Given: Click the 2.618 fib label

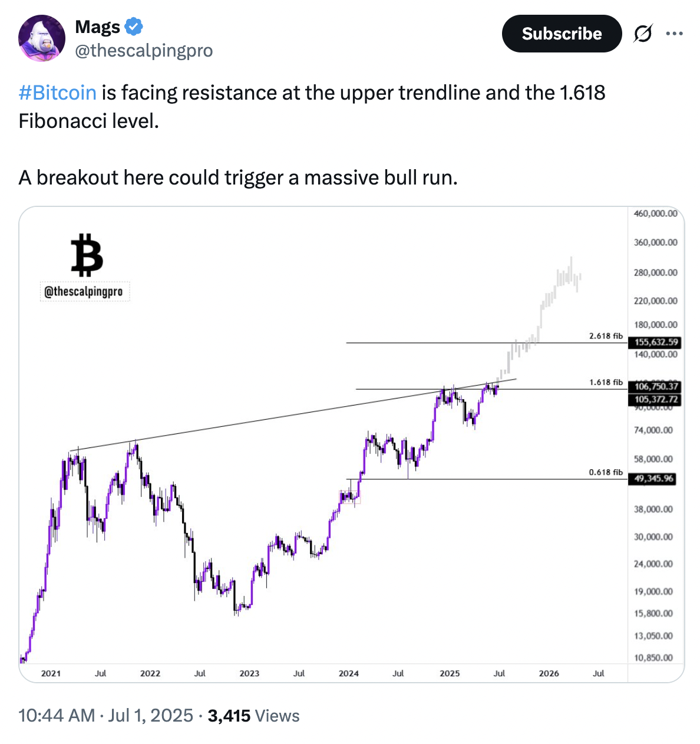Looking at the screenshot, I should point(606,336).
